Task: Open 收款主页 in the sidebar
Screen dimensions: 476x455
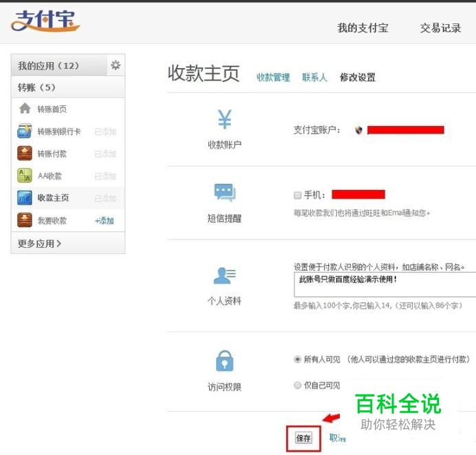Action: pos(53,198)
